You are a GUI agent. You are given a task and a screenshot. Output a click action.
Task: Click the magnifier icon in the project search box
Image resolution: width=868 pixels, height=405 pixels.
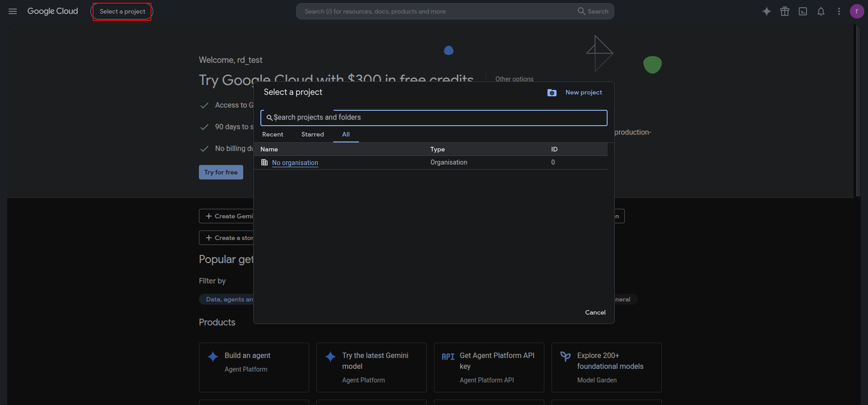pos(269,118)
